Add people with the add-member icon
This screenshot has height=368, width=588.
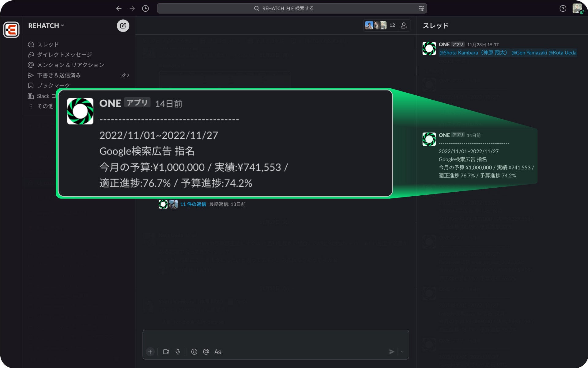[x=404, y=25]
